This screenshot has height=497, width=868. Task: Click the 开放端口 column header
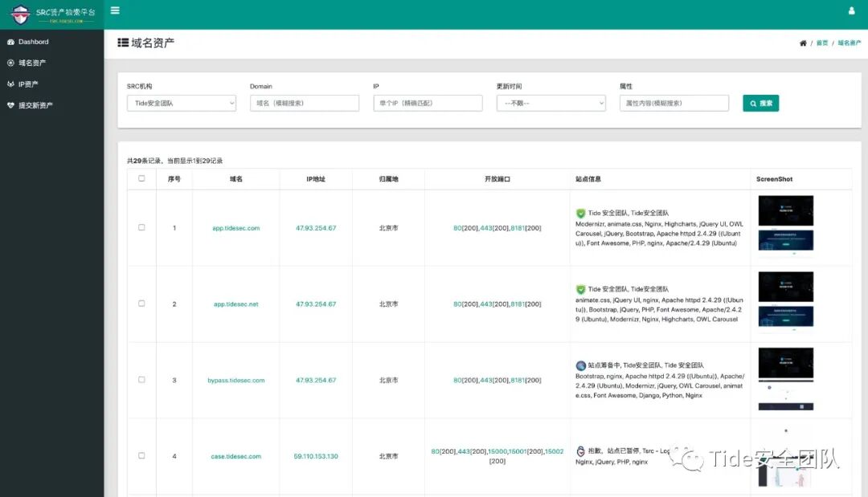click(x=497, y=179)
